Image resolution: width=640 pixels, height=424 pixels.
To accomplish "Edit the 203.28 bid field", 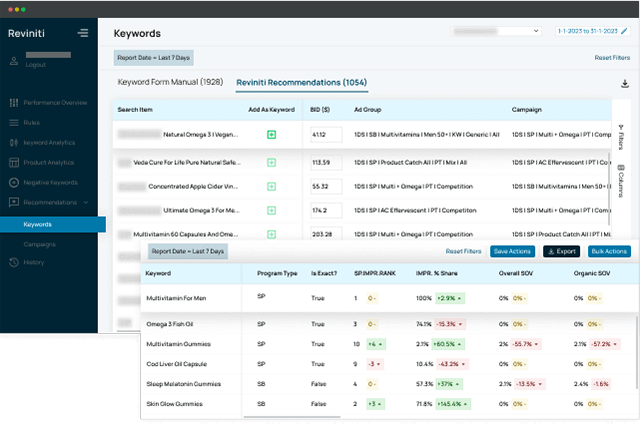I will click(x=326, y=234).
